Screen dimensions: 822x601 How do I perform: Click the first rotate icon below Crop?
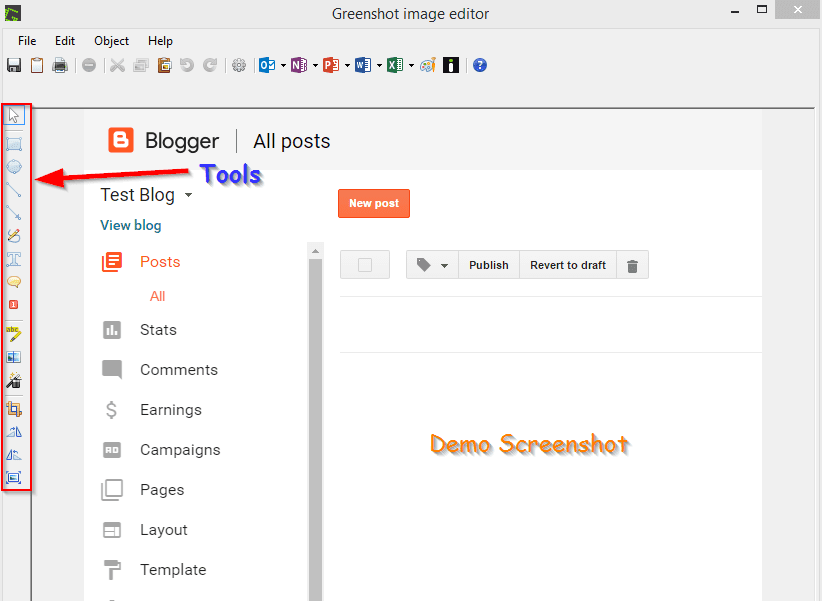tap(14, 432)
